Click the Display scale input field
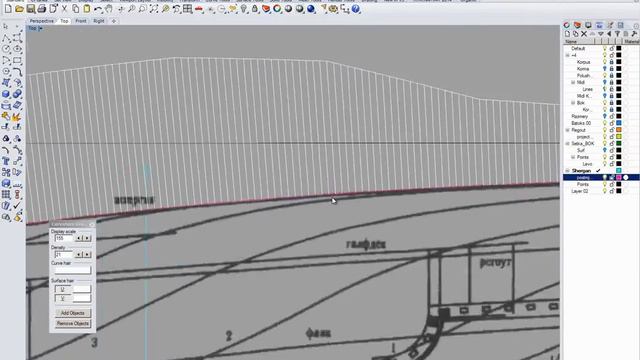Viewport: 640px width, 360px height. (64, 238)
